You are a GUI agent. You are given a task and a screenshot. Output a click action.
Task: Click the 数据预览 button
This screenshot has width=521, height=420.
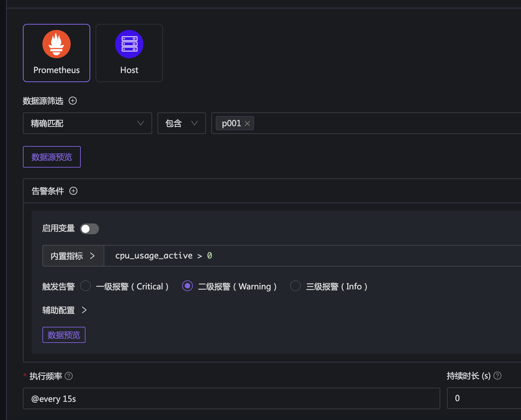tap(64, 335)
